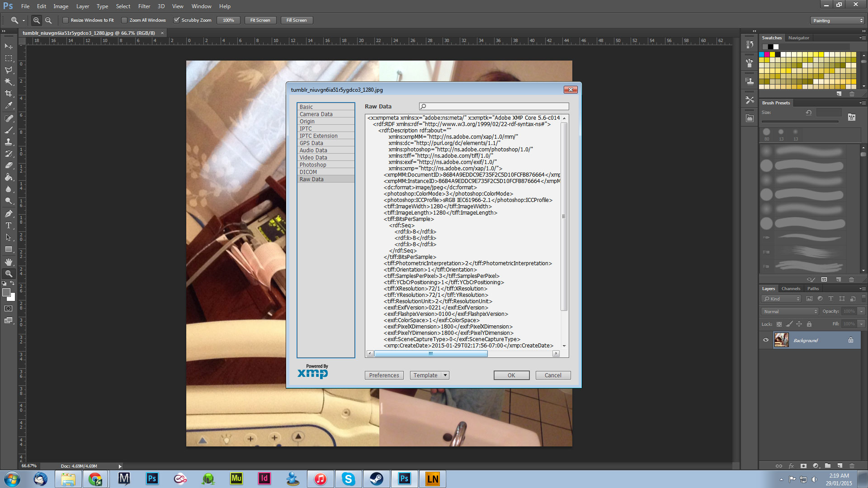Open the Clone Source panel icon
The height and width of the screenshot is (488, 868).
click(750, 81)
